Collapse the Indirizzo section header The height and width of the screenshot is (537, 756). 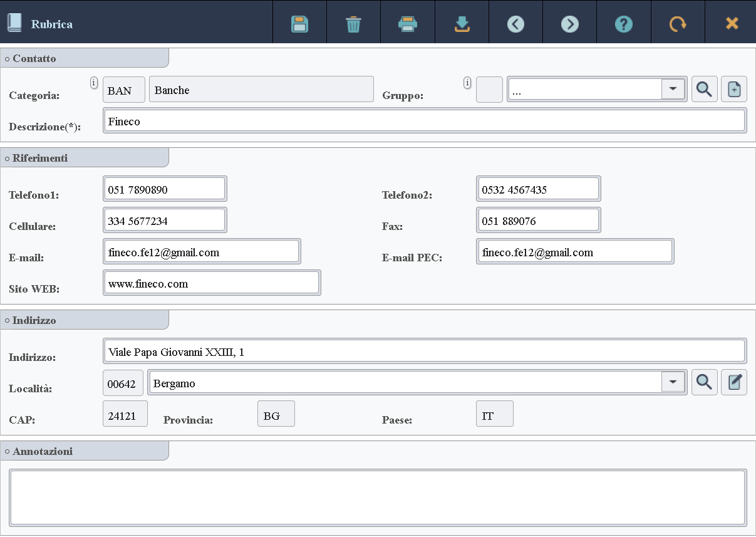coord(85,320)
